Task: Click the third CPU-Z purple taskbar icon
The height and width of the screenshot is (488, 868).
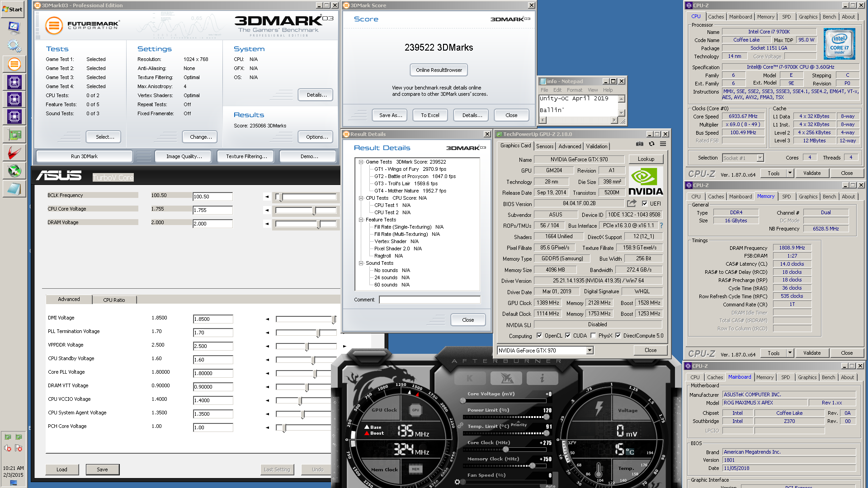Action: [14, 117]
